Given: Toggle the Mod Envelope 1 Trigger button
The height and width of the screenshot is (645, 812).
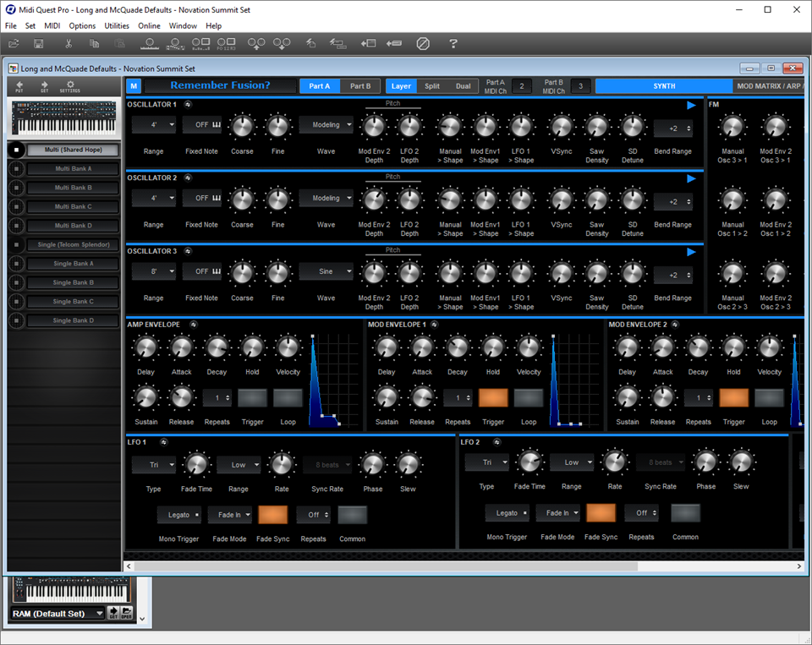Looking at the screenshot, I should tap(493, 398).
